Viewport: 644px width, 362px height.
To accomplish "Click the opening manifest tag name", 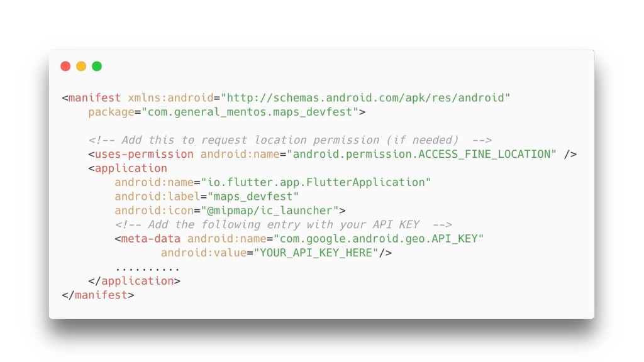I will (x=94, y=97).
